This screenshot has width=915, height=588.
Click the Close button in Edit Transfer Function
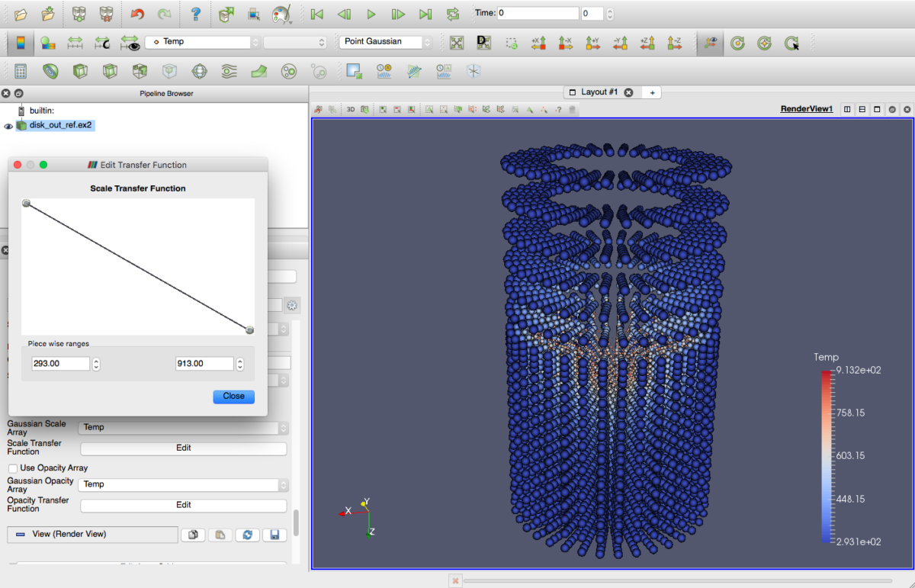pos(233,397)
